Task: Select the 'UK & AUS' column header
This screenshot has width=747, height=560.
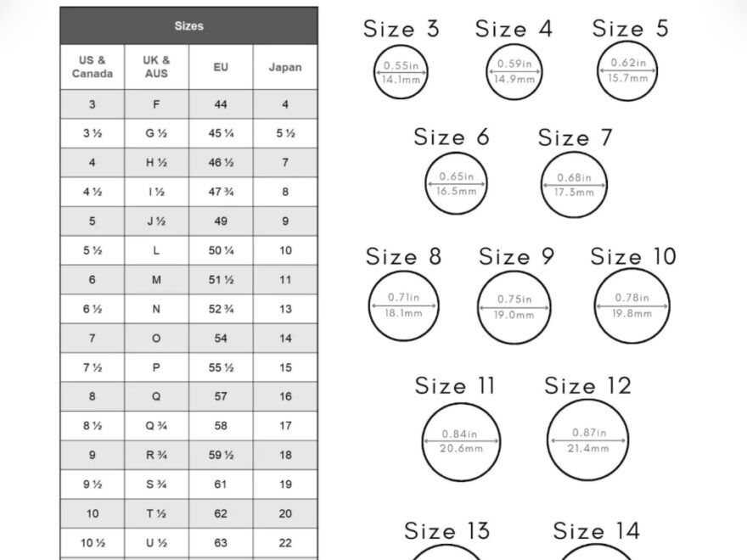Action: (x=156, y=67)
